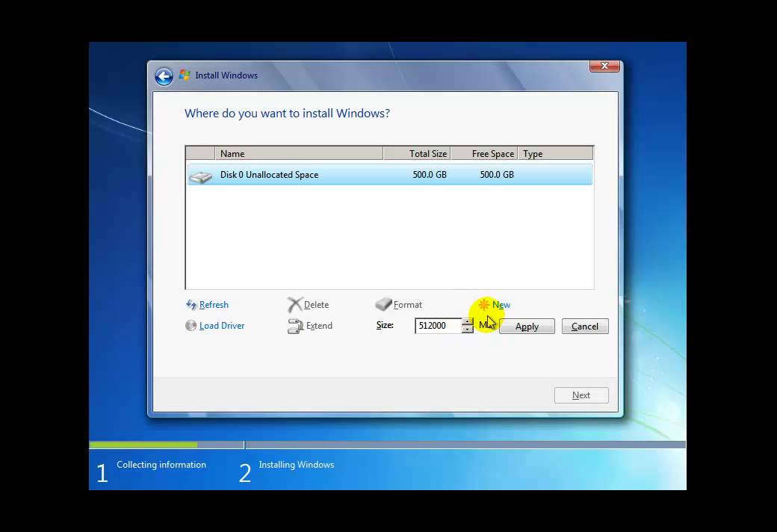Go back using the blue arrow button
Viewport: 777px width, 532px height.
164,76
